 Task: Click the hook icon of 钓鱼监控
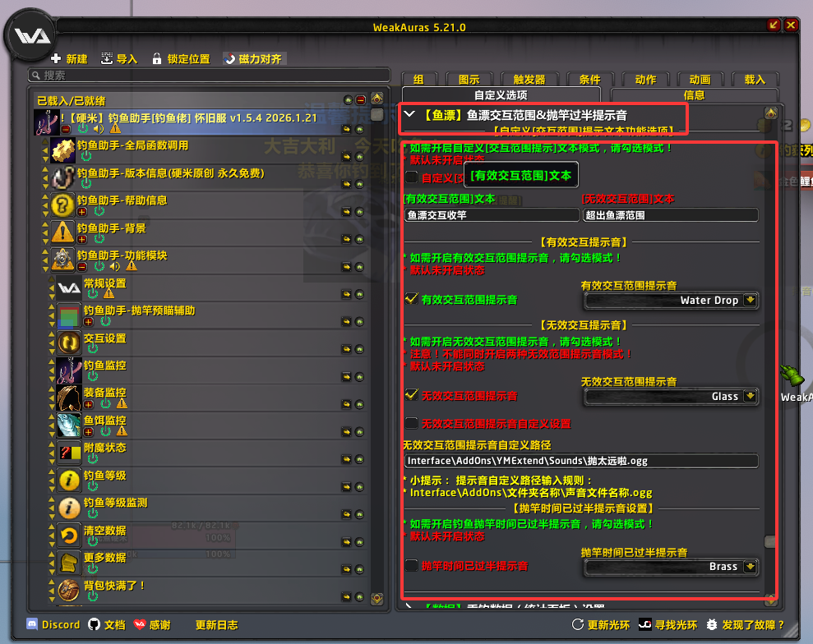point(69,370)
